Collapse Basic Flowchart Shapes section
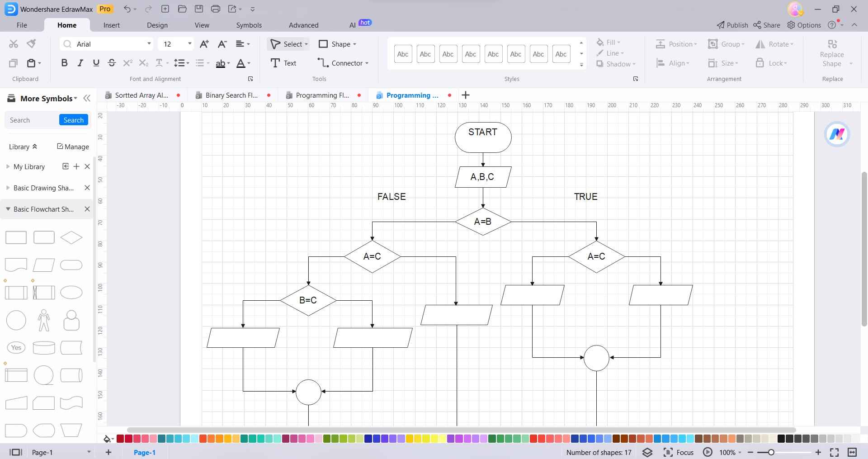 [x=8, y=209]
